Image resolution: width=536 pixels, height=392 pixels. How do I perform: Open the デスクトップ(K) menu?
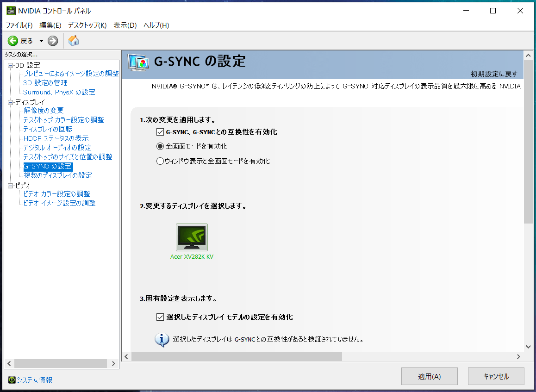pyautogui.click(x=87, y=25)
